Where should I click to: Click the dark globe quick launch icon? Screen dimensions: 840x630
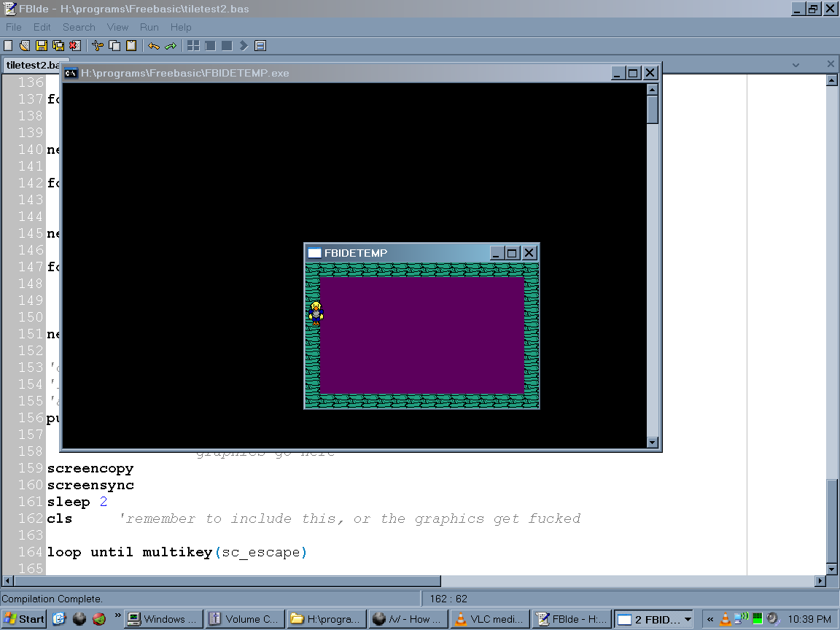79,619
